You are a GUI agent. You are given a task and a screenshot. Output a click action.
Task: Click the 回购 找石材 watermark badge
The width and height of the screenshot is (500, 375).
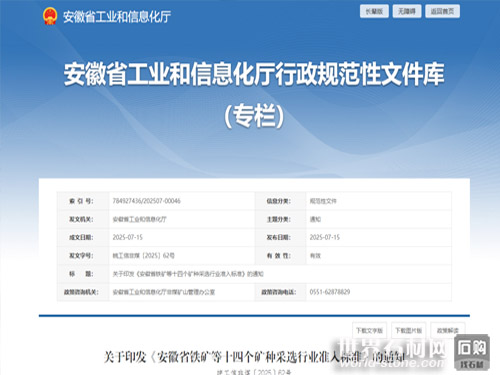click(472, 352)
